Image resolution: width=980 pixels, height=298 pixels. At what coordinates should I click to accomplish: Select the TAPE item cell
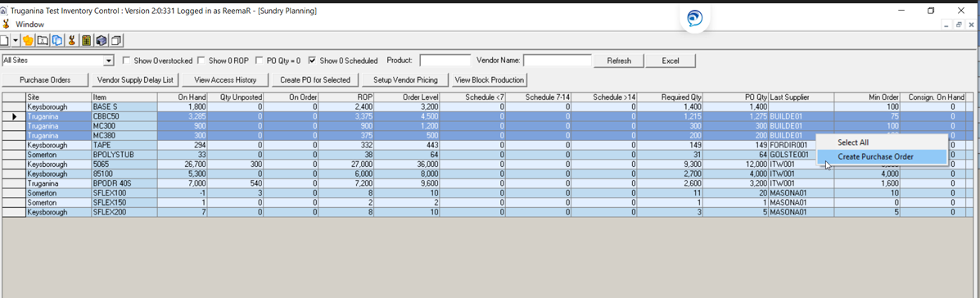124,145
